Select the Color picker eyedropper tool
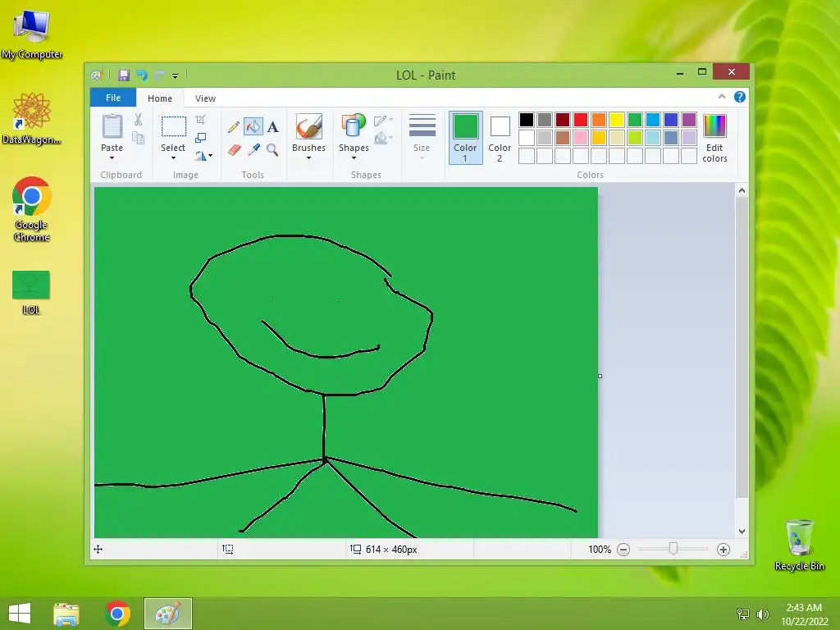 tap(253, 149)
